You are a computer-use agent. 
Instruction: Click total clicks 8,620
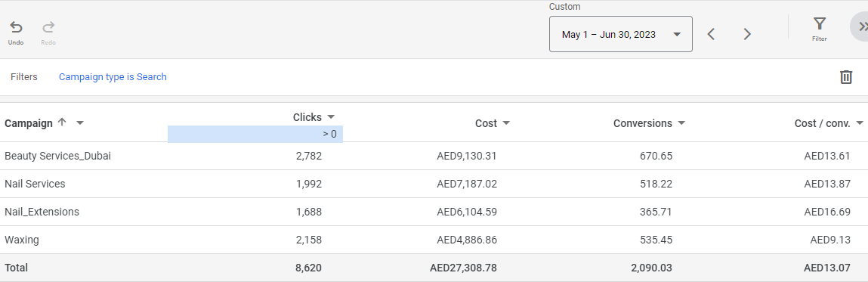coord(309,268)
